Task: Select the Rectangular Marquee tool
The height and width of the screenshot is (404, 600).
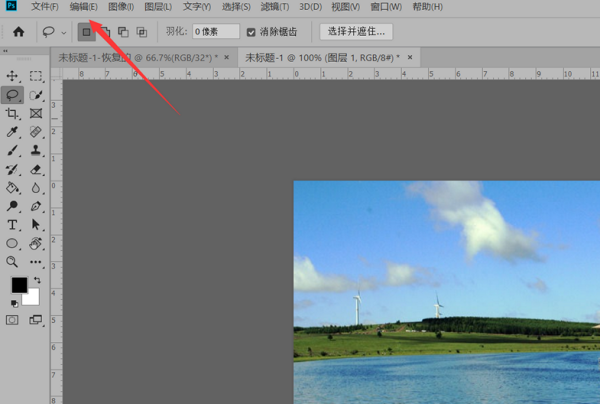Action: (x=36, y=76)
